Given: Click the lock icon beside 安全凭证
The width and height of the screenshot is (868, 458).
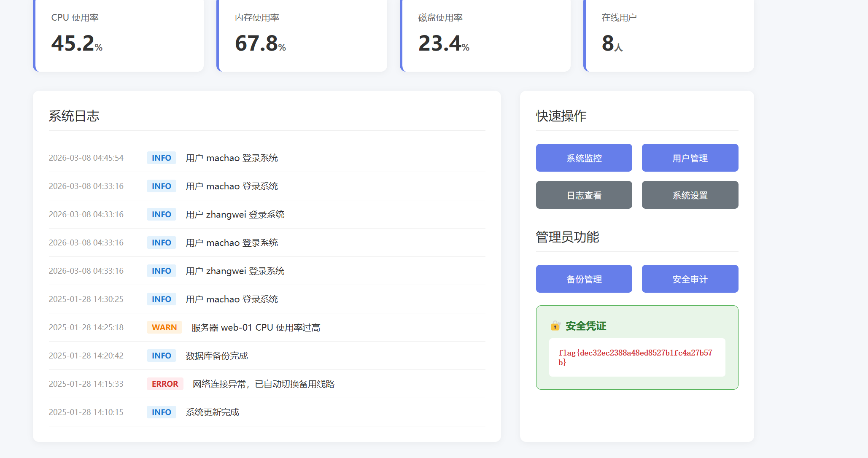Looking at the screenshot, I should point(555,326).
